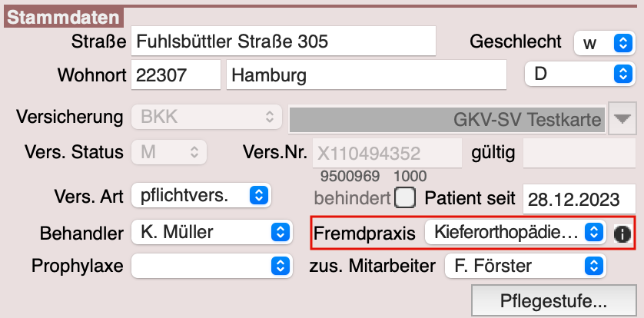Expand the empty Prophylaxe dropdown
Screen dimensions: 644x318
211,266
